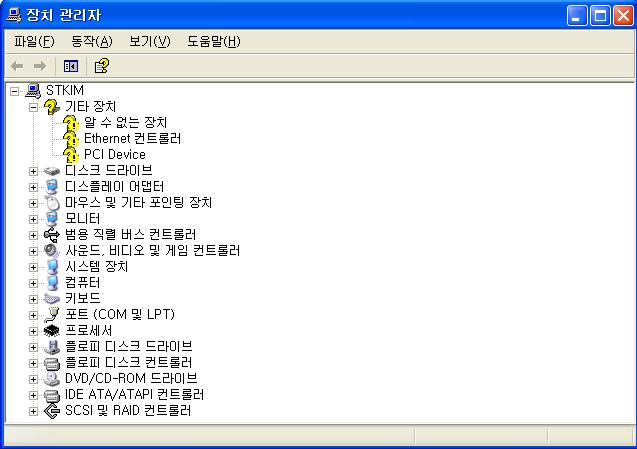The height and width of the screenshot is (449, 637).
Task: Click the 프로세서 chip icon
Action: 52,330
